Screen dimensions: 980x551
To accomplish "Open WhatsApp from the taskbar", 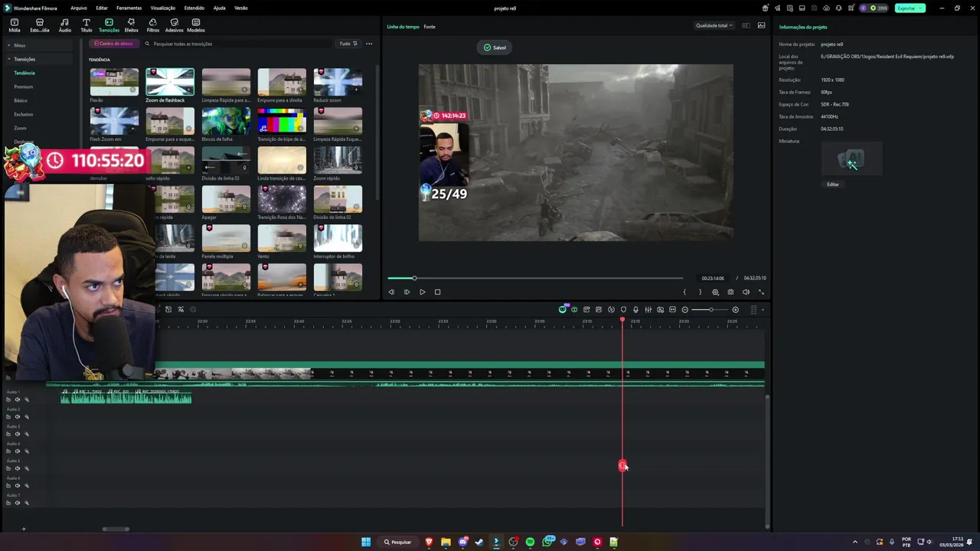I will [x=547, y=542].
